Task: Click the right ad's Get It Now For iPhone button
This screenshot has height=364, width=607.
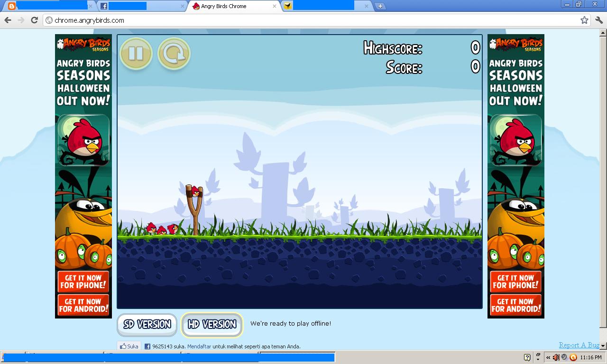Action: [x=516, y=282]
